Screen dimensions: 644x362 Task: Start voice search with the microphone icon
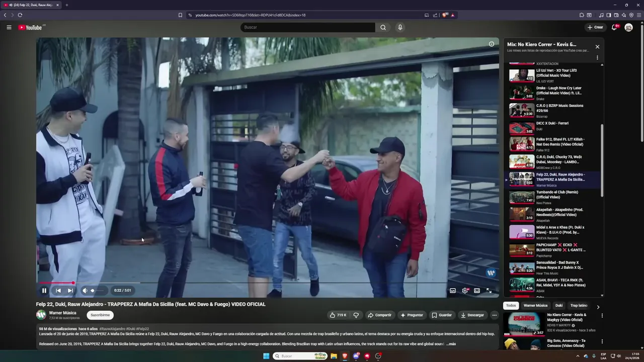pyautogui.click(x=400, y=27)
